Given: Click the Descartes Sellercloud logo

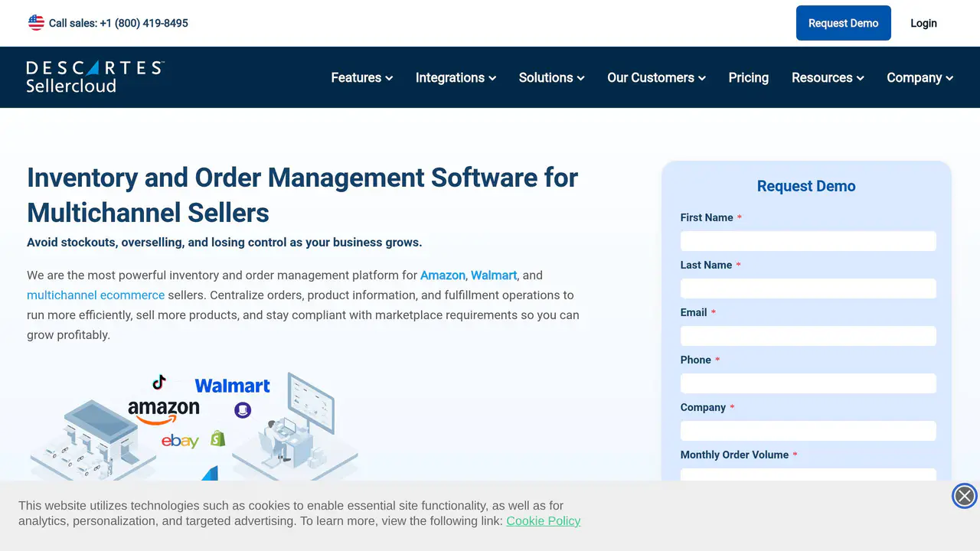Looking at the screenshot, I should coord(95,77).
